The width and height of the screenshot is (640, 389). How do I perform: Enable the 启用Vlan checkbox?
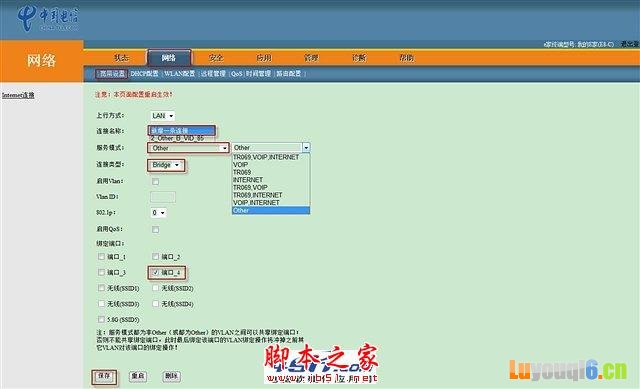156,181
